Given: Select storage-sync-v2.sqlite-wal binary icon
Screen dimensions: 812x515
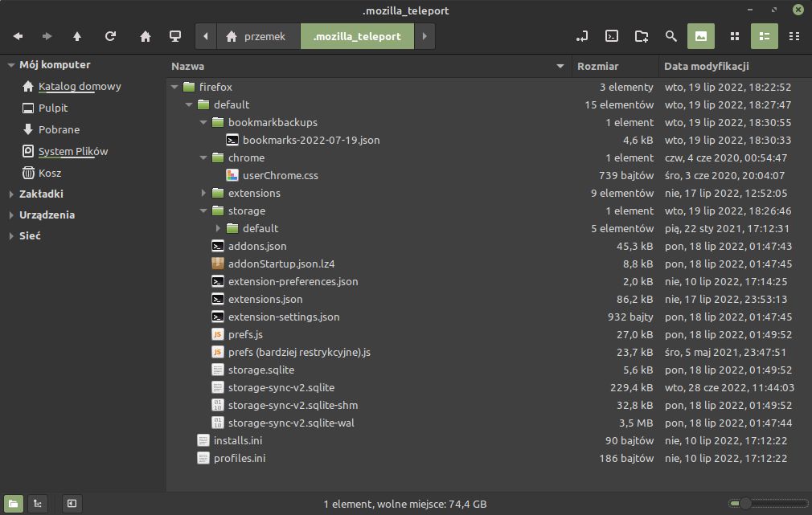Looking at the screenshot, I should click(x=218, y=423).
